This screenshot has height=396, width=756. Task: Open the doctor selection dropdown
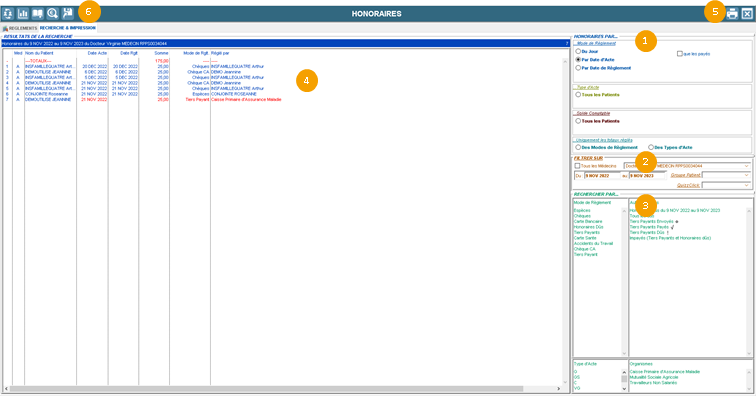(747, 166)
